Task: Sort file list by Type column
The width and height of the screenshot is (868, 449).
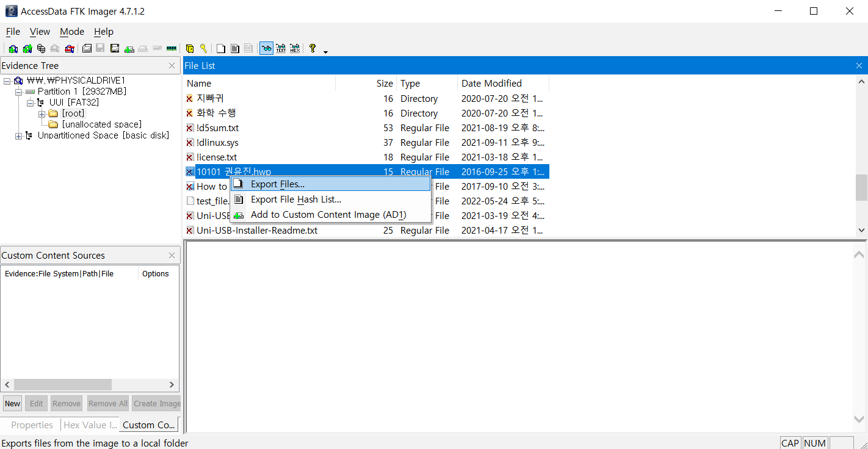Action: [x=427, y=84]
